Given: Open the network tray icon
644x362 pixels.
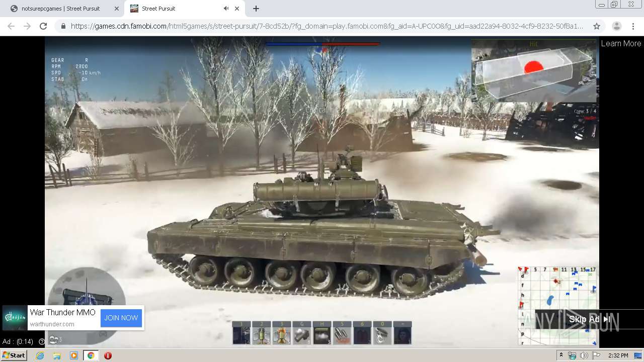Looking at the screenshot, I should pos(572,355).
